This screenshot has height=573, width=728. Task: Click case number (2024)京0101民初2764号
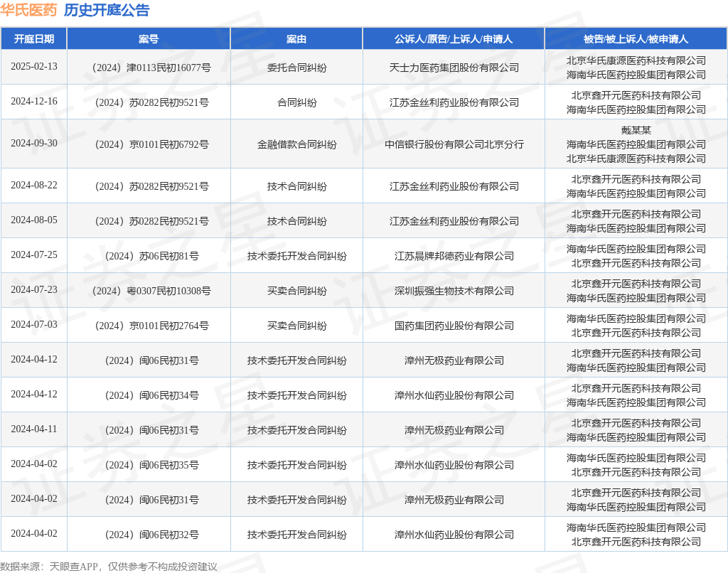coord(152,326)
